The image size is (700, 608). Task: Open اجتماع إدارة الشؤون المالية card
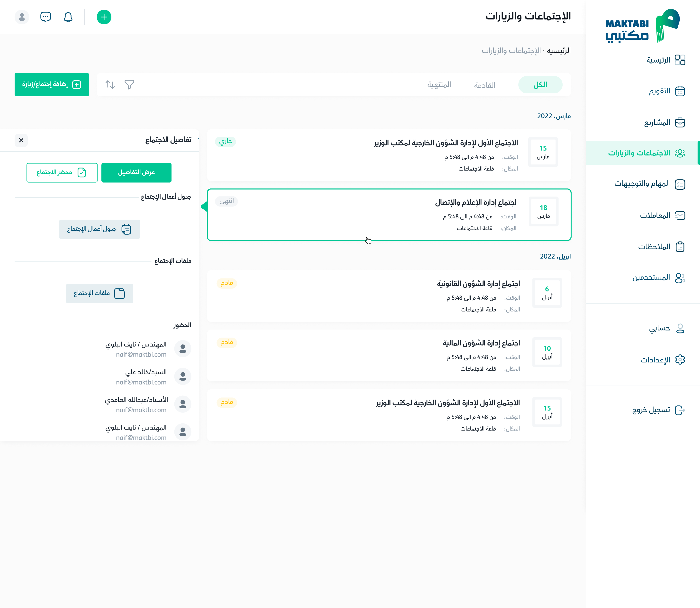389,356
